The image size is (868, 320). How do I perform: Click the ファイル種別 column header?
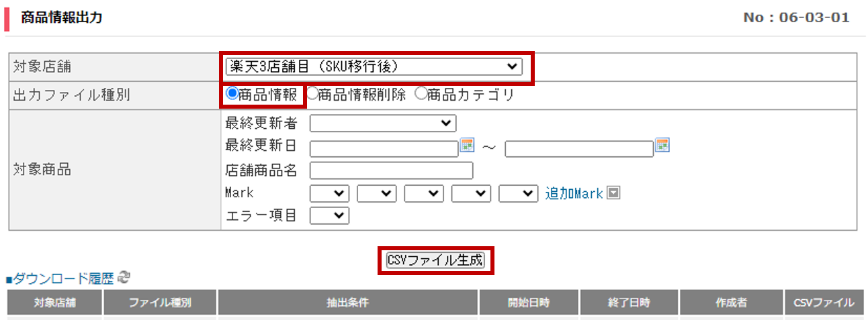pos(161,303)
